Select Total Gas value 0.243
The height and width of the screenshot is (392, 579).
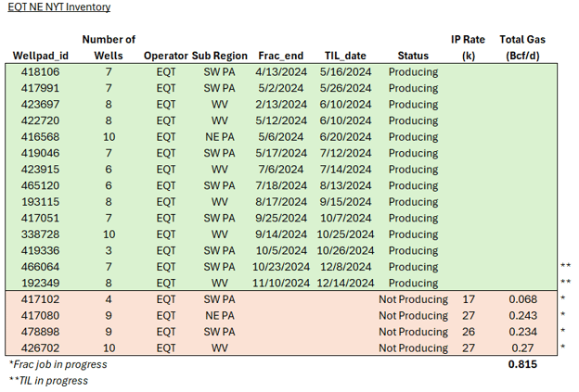click(523, 315)
